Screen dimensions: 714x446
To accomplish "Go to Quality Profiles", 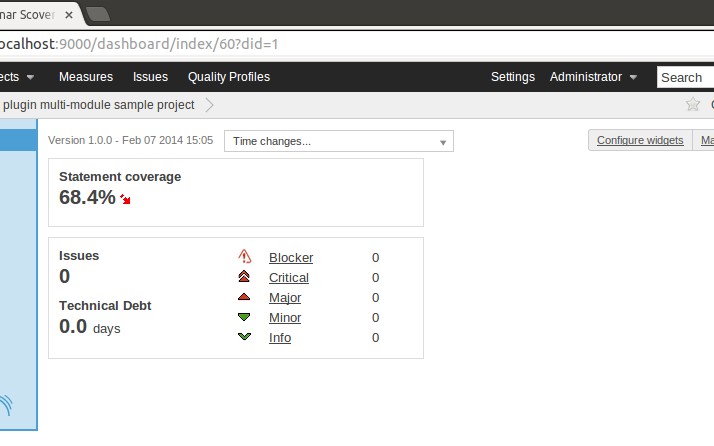I will [x=228, y=77].
